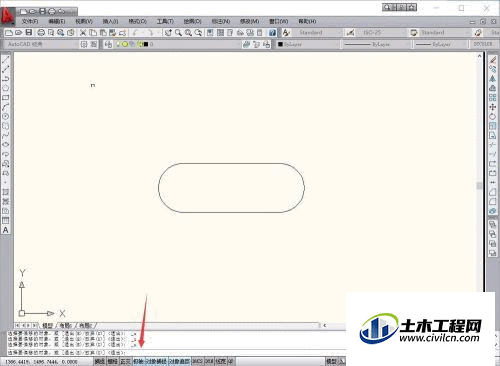Select the Arc tool in Draw toolbar
This screenshot has width=500, height=366.
(x=6, y=107)
